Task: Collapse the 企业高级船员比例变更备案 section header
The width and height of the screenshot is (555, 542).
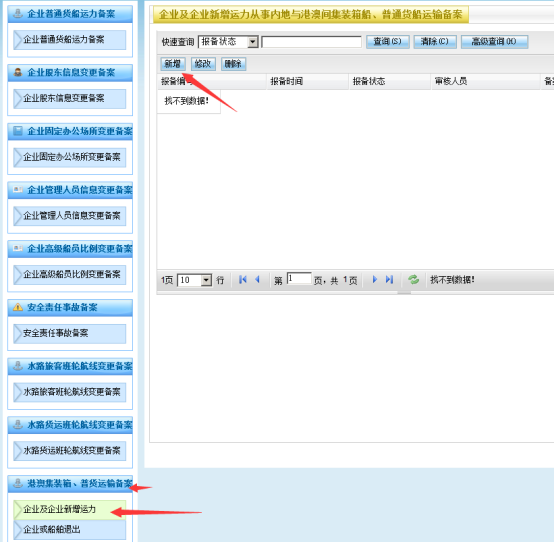Action: tap(70, 249)
